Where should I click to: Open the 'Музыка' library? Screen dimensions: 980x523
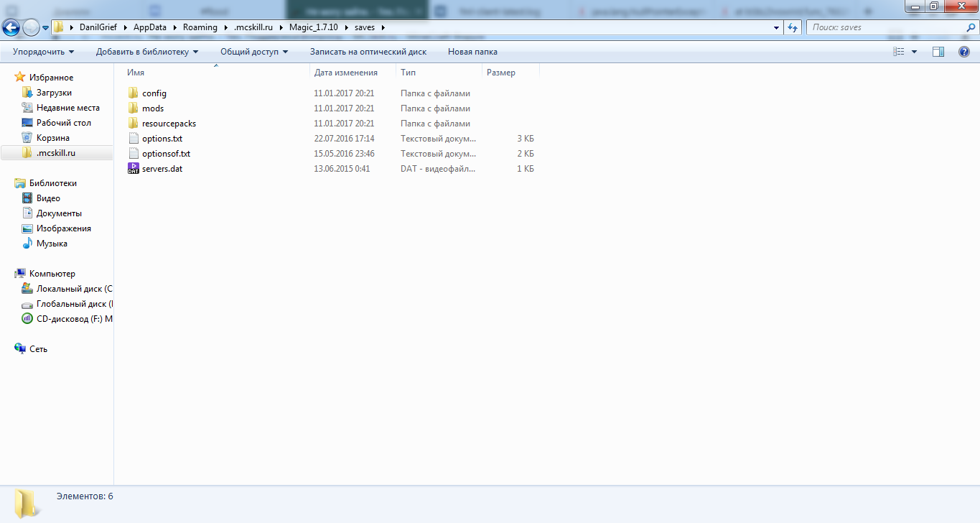[52, 244]
